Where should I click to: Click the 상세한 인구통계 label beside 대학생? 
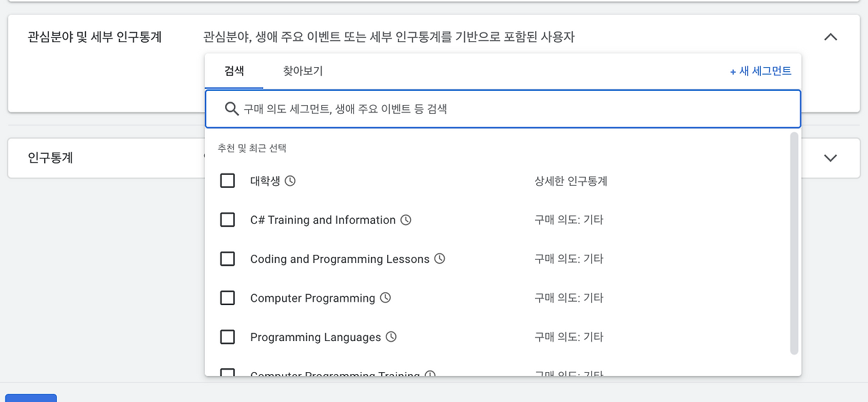[570, 180]
